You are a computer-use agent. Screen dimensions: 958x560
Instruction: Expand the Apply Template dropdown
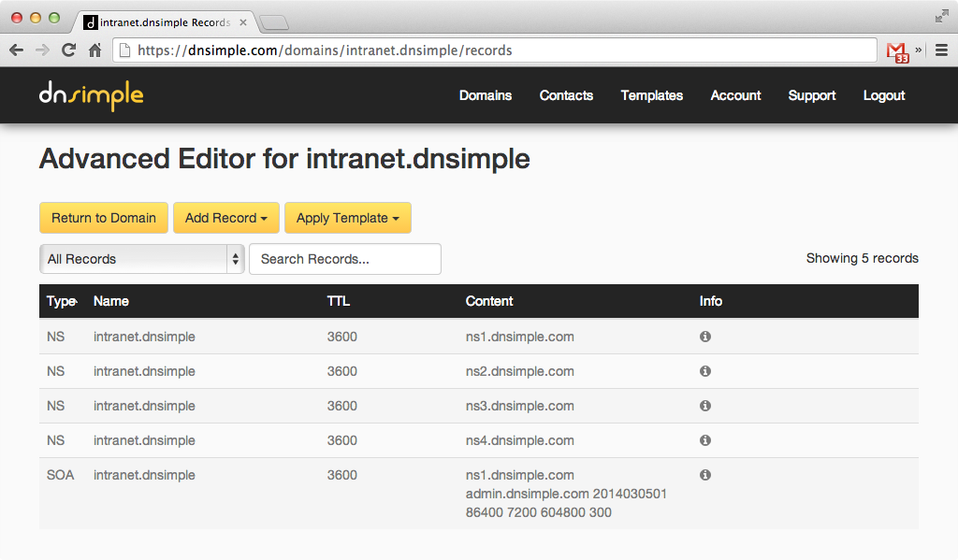348,218
